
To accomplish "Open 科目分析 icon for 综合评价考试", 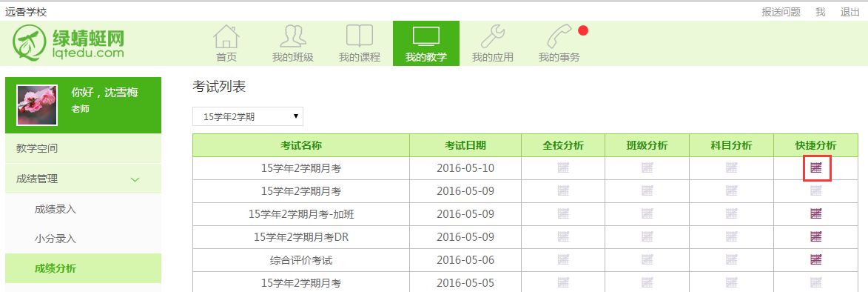I will [x=731, y=260].
